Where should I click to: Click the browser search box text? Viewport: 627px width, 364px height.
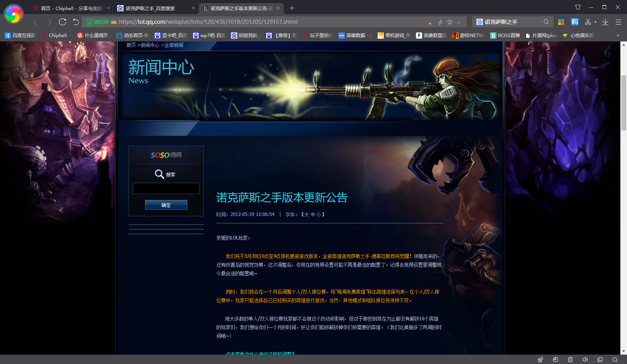click(501, 22)
